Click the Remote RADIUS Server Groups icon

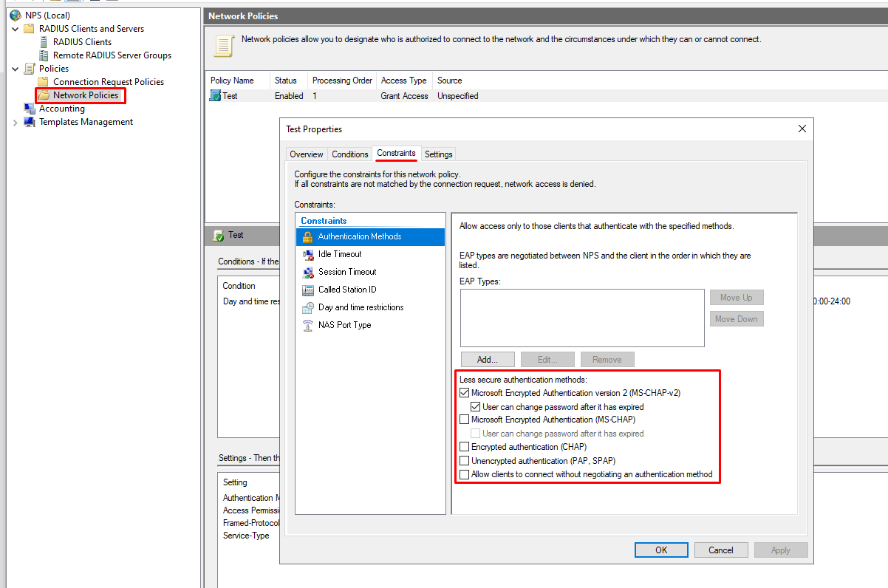(44, 55)
